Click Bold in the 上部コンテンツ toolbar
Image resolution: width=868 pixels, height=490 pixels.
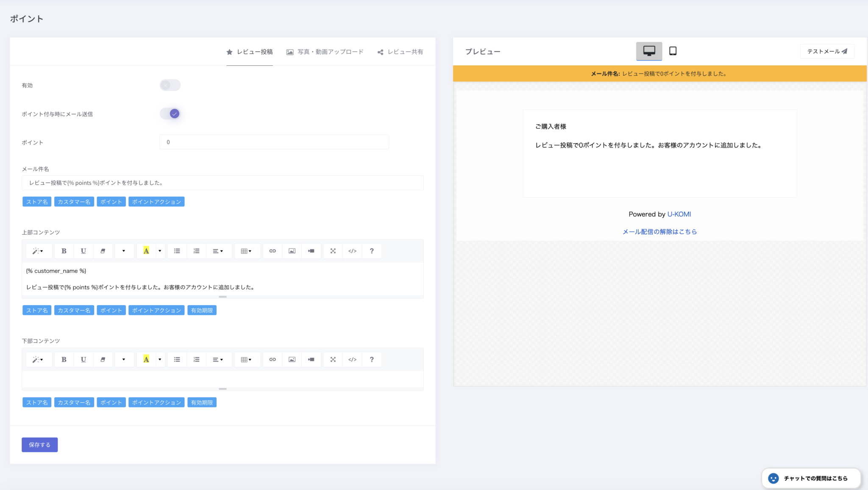point(64,251)
